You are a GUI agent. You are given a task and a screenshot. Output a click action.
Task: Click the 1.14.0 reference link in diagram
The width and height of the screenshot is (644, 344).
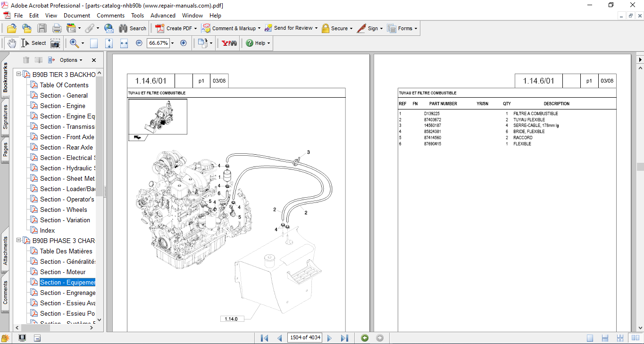(x=231, y=319)
